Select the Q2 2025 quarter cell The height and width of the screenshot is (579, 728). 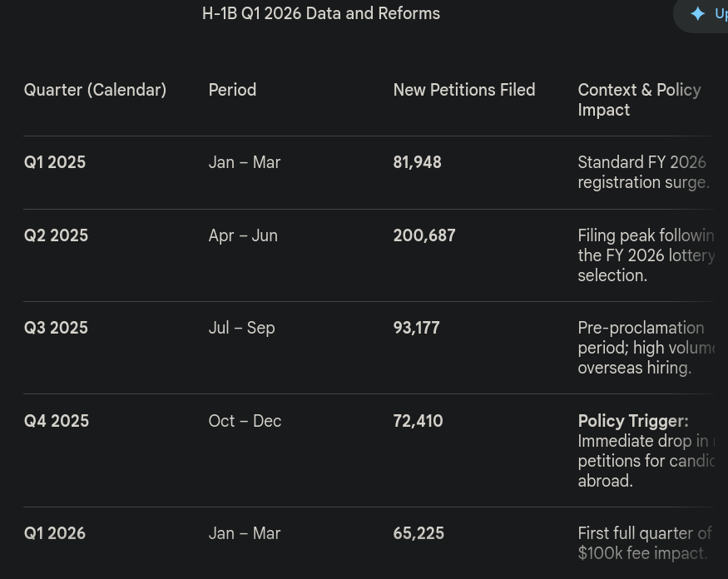[x=56, y=236]
